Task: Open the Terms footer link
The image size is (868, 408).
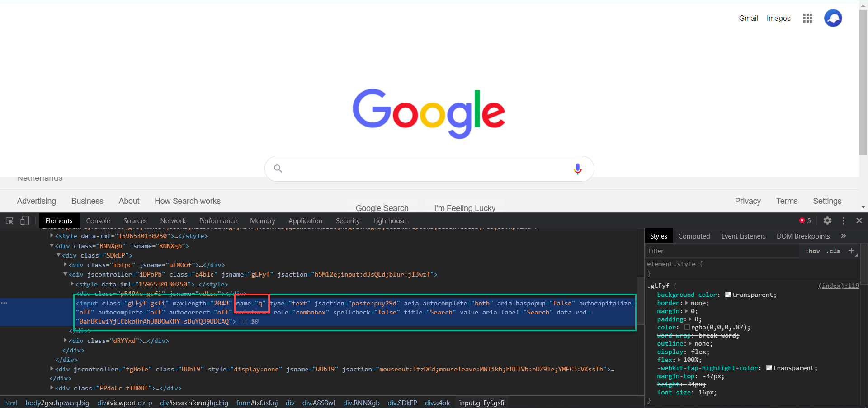Action: 787,201
